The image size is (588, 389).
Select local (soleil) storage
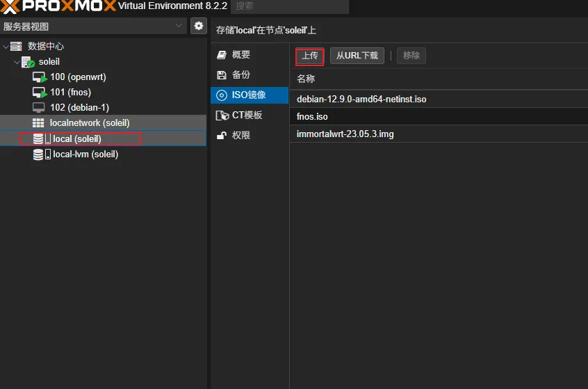[x=77, y=138]
